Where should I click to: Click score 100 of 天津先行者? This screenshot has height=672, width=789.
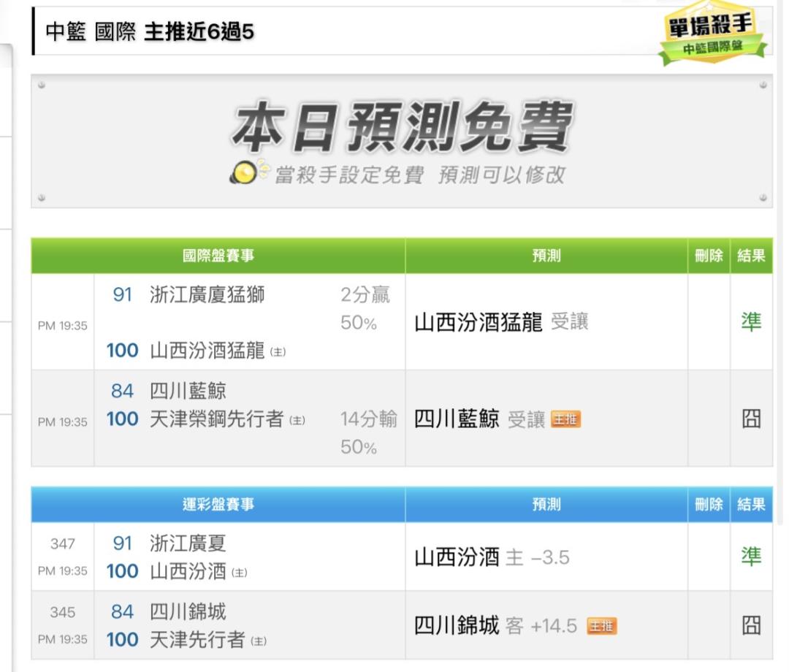[x=122, y=640]
